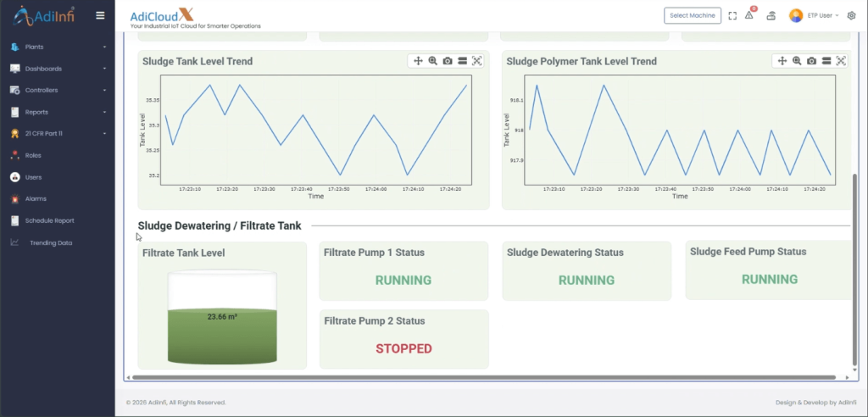This screenshot has height=417, width=868.
Task: Autoscale axes on Sludge Polymer Tank Trend
Action: click(841, 61)
